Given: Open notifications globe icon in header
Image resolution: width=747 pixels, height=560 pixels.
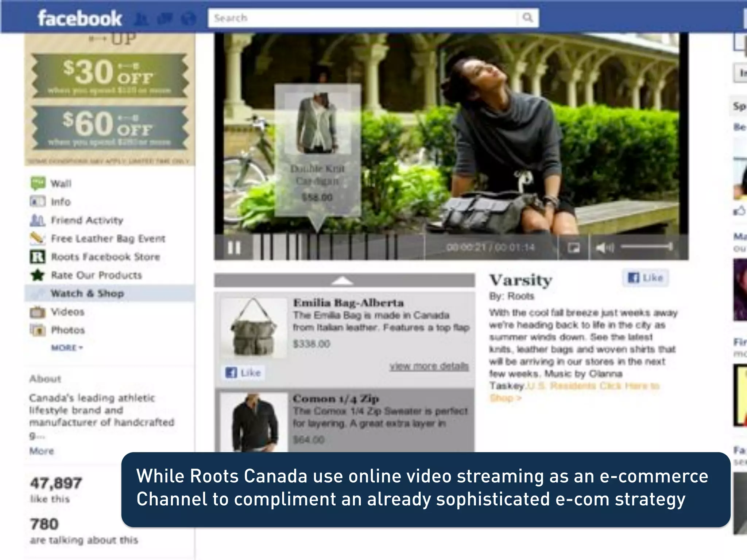Looking at the screenshot, I should (189, 19).
